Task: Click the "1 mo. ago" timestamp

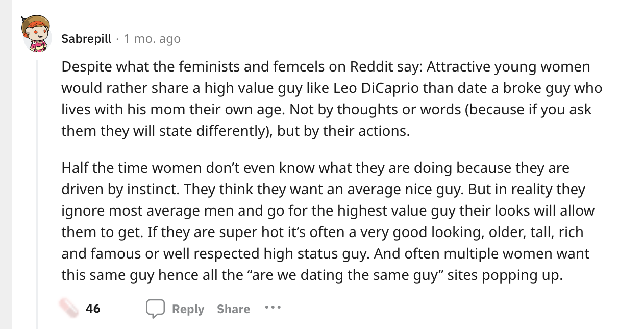Action: (152, 39)
